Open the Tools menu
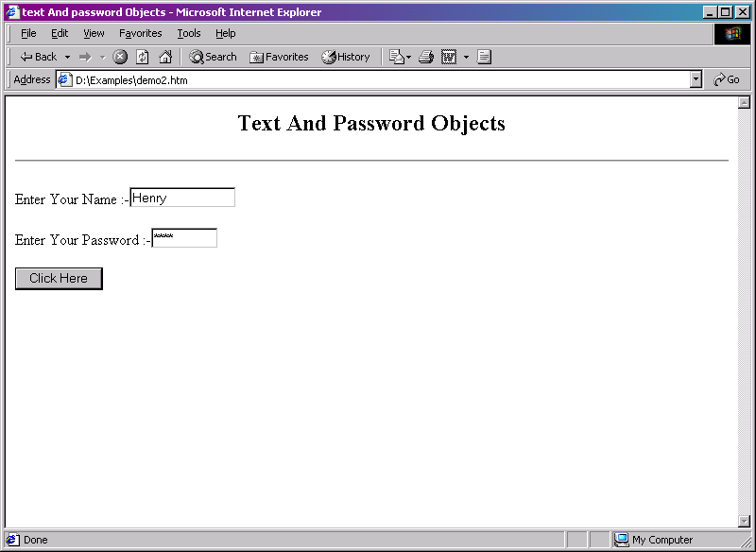 [189, 33]
